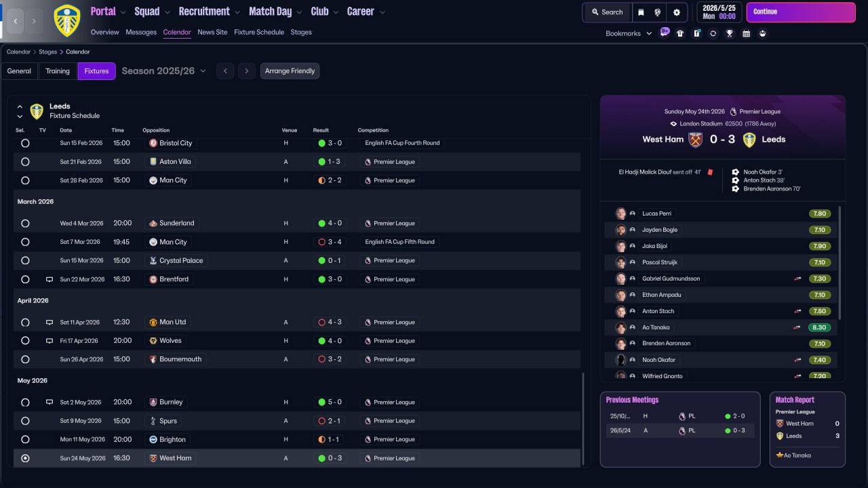The image size is (868, 488).
Task: Select the Wolves fixture radio button
Action: point(25,341)
